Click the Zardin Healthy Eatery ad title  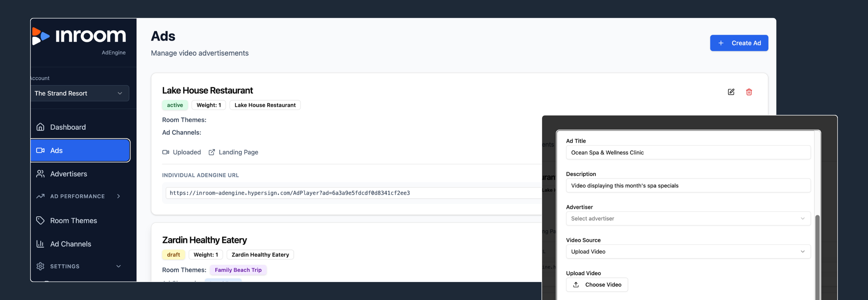pos(205,240)
